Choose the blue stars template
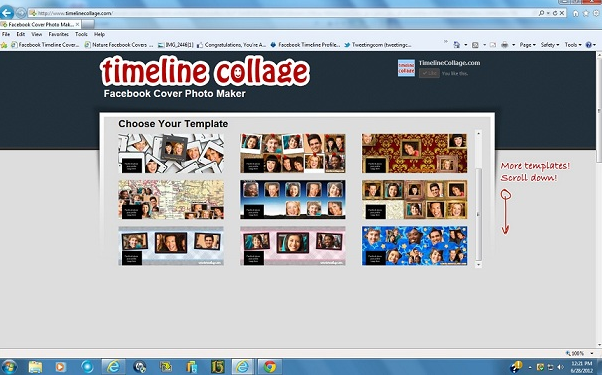602x375 pixels. (414, 246)
